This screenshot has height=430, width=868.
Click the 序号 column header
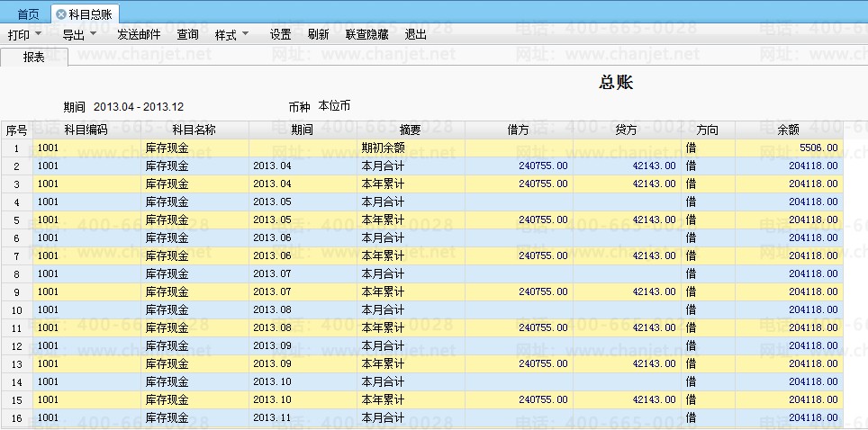click(x=16, y=130)
